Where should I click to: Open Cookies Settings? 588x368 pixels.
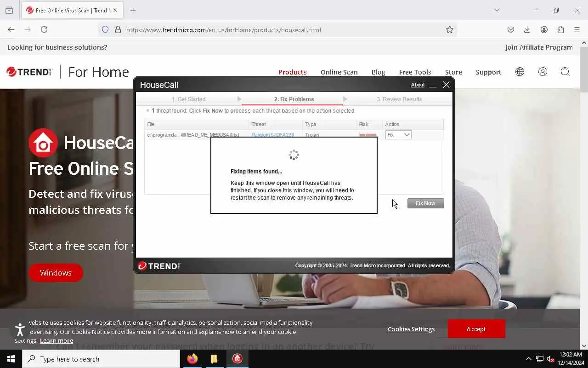click(x=411, y=329)
